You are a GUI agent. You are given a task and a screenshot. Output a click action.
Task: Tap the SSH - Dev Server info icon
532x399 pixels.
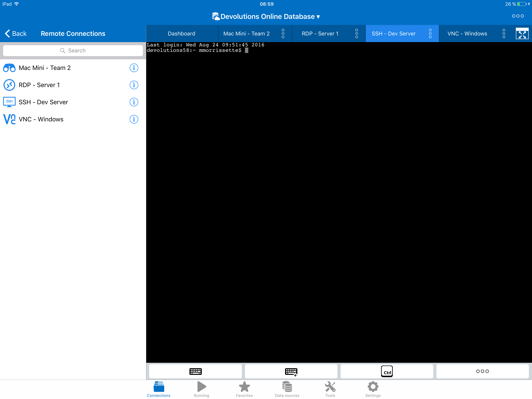click(134, 102)
